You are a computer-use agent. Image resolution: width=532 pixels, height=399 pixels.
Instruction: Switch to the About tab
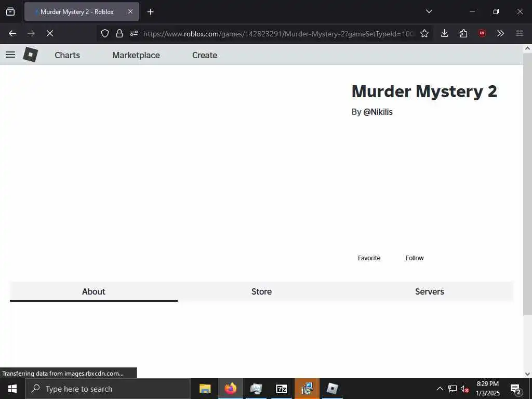pos(94,291)
